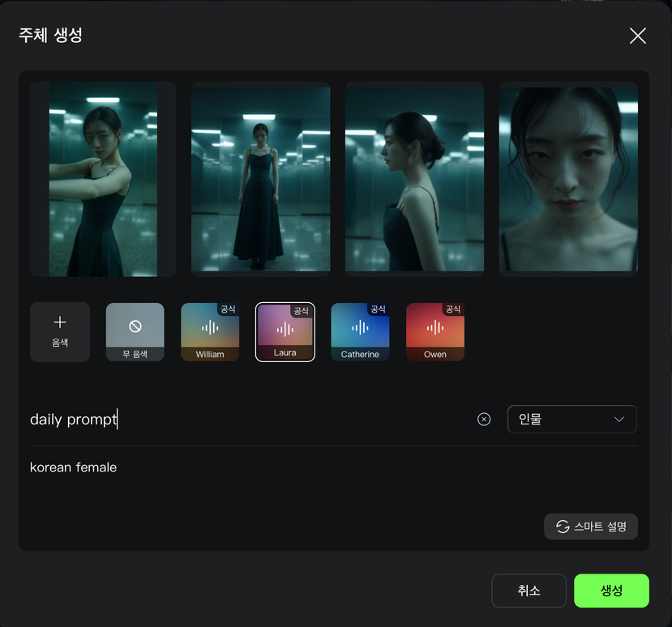This screenshot has width=672, height=627.
Task: Click the 스마트 설명 button
Action: tap(591, 527)
